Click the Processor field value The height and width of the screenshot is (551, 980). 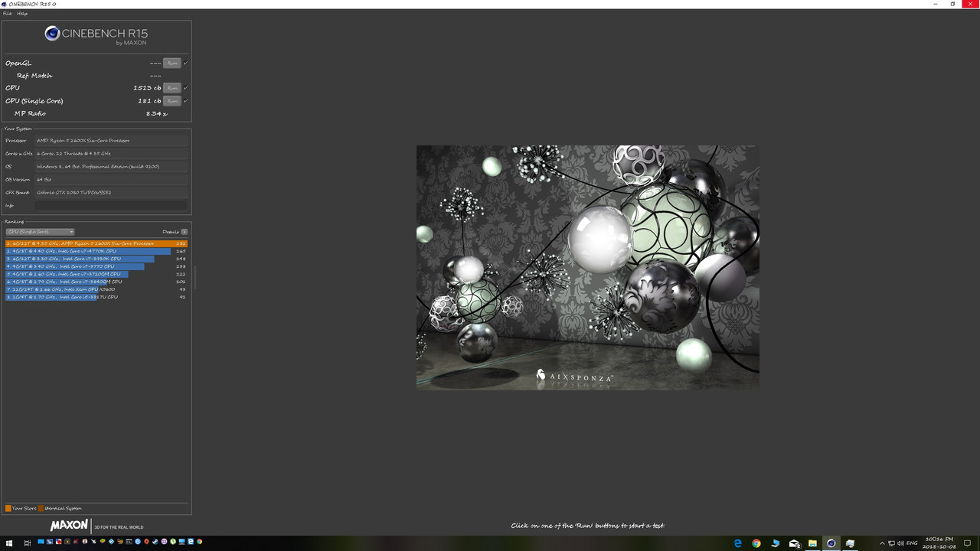tap(111, 141)
